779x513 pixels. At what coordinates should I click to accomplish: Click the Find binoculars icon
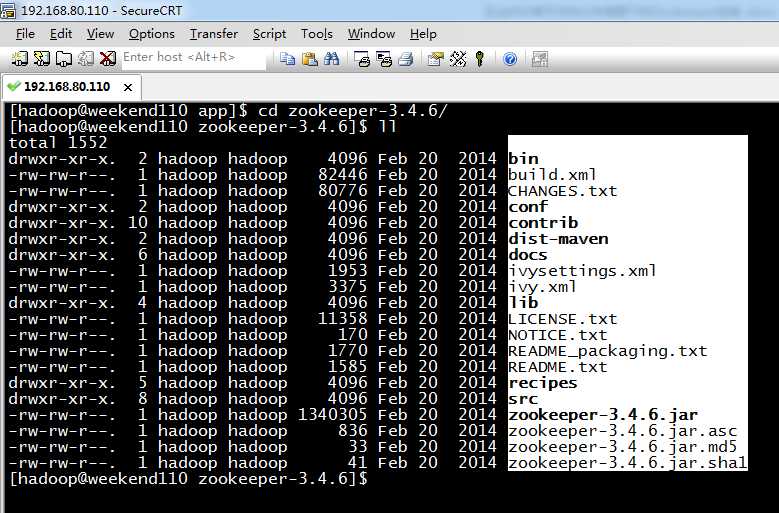[331, 59]
